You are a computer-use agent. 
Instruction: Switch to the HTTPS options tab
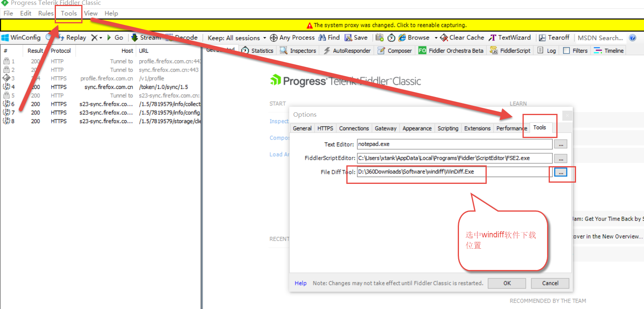tap(325, 128)
